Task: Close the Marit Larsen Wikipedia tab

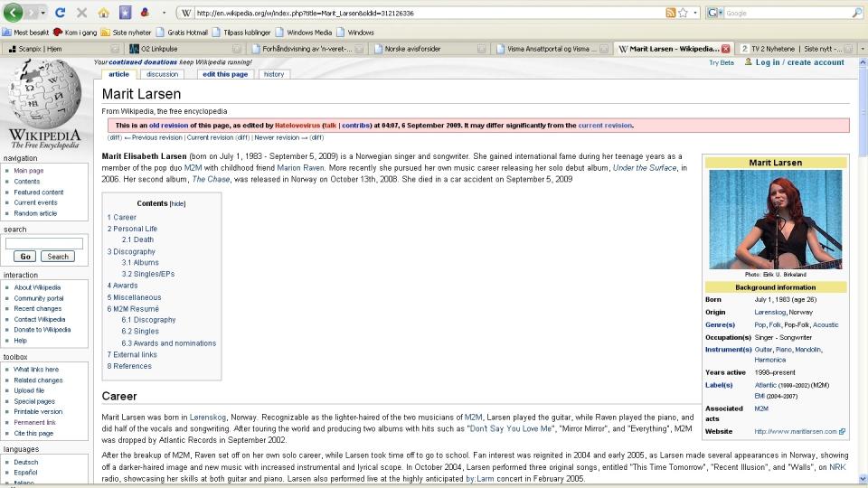Action: click(x=725, y=49)
